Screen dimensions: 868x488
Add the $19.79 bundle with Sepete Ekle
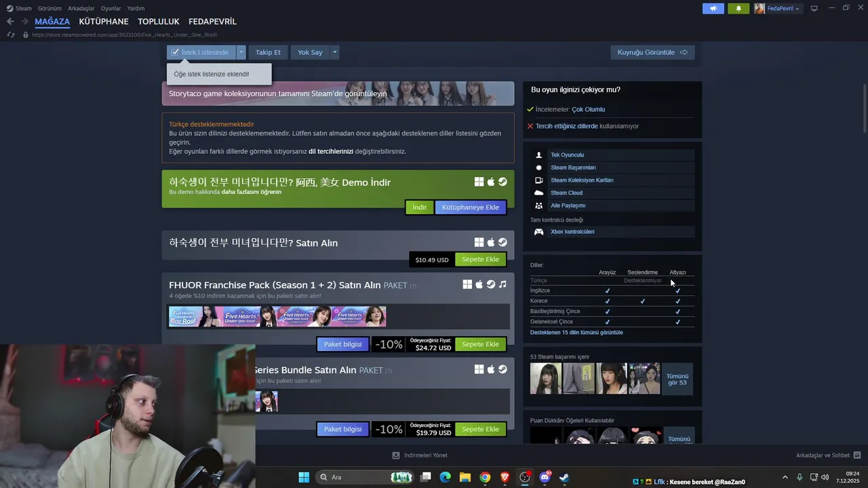point(480,429)
